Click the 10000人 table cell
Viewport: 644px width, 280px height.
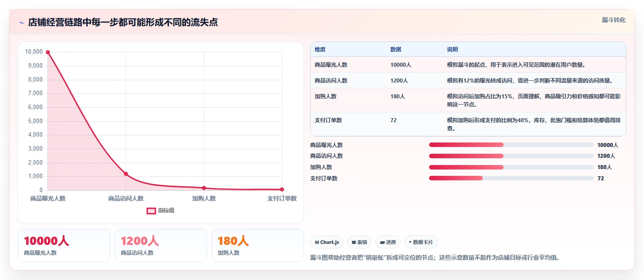point(401,65)
